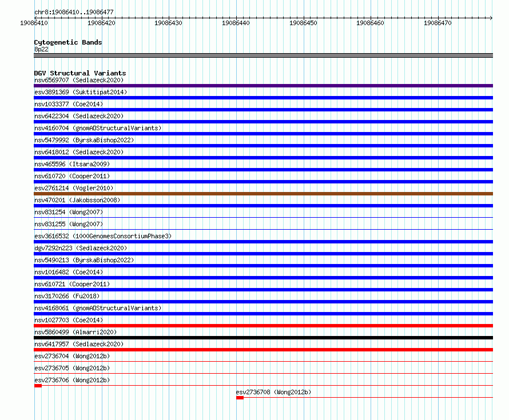Open esv3616532 (1000GenomesConsortiumPhase3) entry
This screenshot has width=509, height=420.
coord(103,236)
